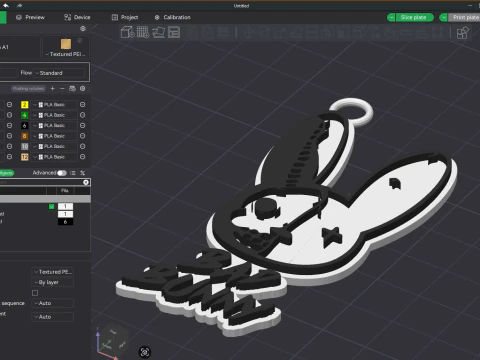The height and width of the screenshot is (360, 480).
Task: Open PLA Basic dropdown for filament 4
Action: (54, 115)
